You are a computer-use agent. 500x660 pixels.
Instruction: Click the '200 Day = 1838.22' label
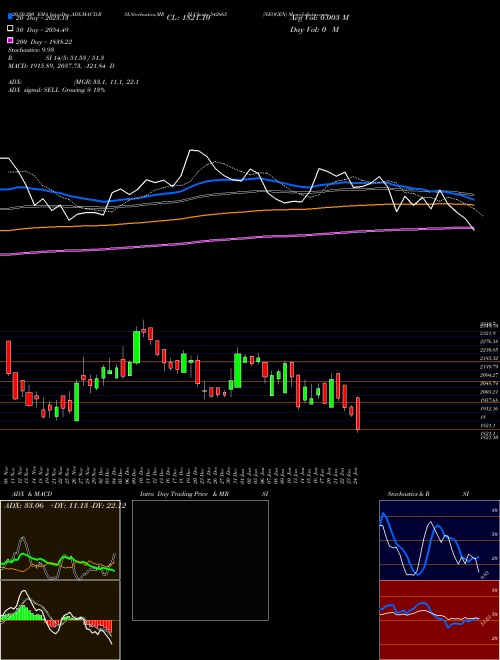[44, 42]
